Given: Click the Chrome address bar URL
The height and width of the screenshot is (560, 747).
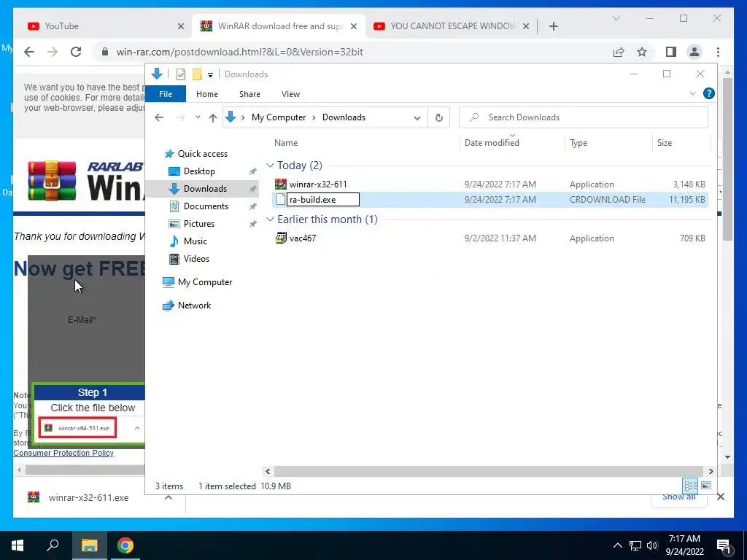Looking at the screenshot, I should coord(239,52).
